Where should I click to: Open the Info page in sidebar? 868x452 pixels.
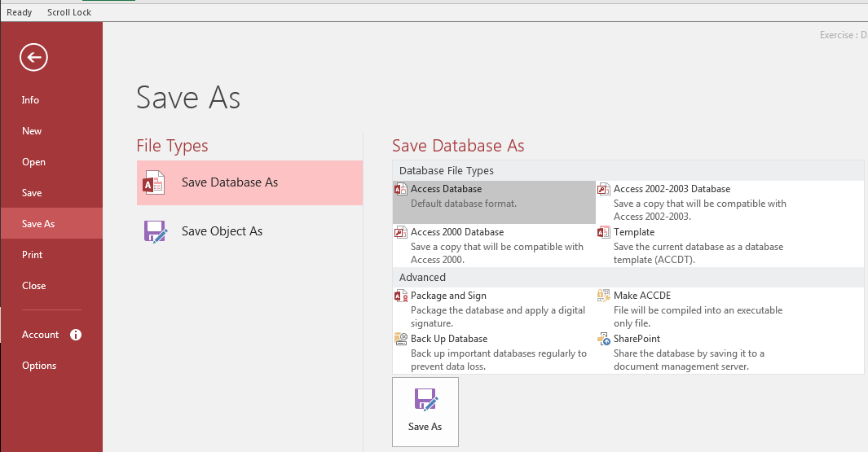tap(51, 100)
